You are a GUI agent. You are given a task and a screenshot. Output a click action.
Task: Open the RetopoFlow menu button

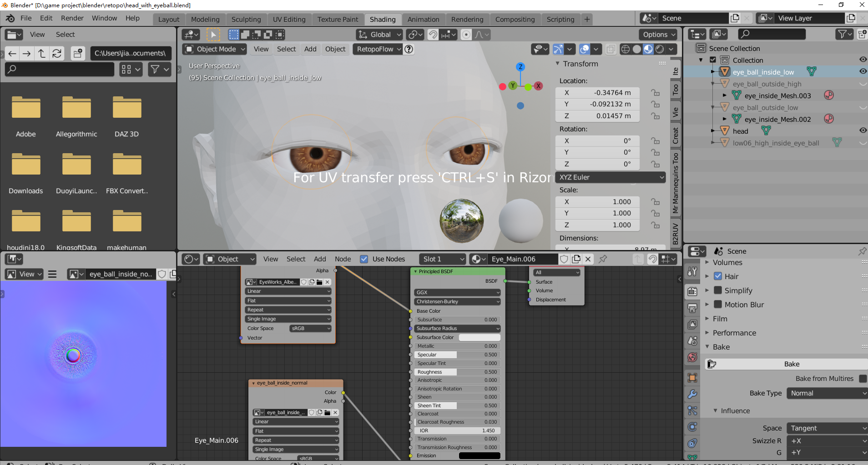(x=378, y=49)
